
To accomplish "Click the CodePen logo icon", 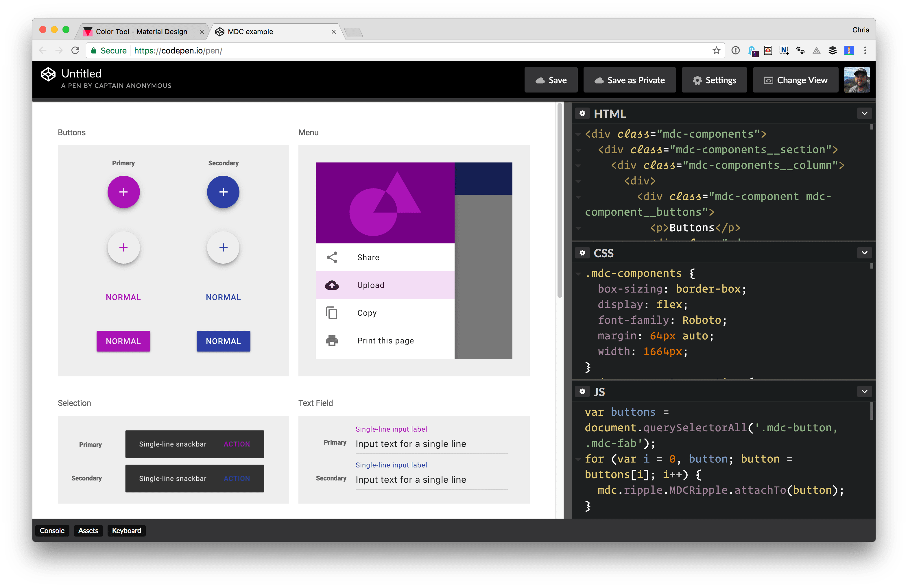I will click(48, 74).
